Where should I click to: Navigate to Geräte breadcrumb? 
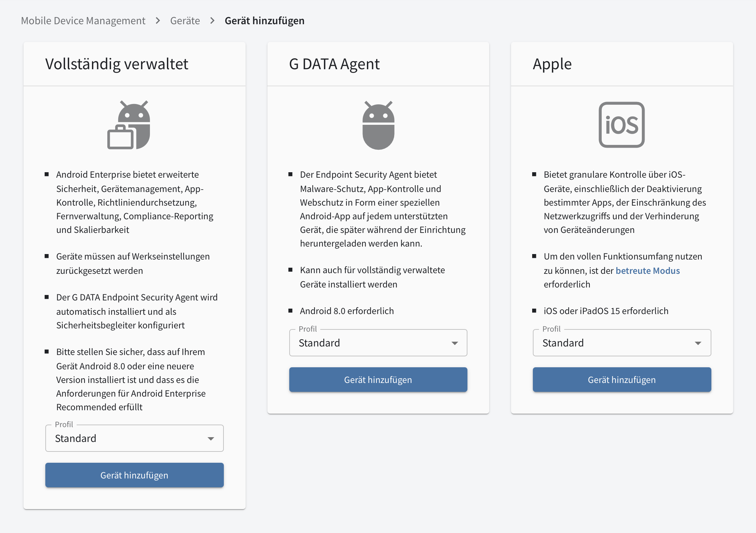(185, 21)
